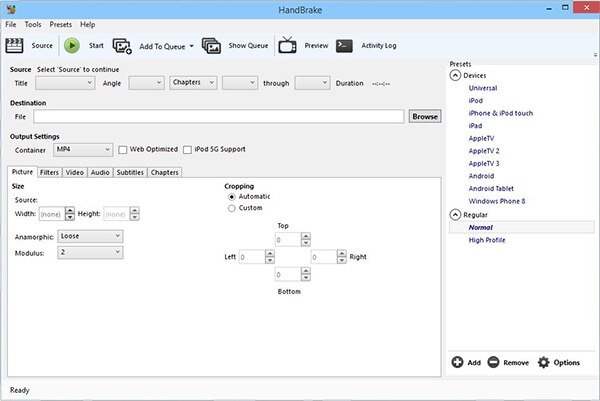The width and height of the screenshot is (600, 401).
Task: Open the Angle dropdown
Action: (147, 83)
